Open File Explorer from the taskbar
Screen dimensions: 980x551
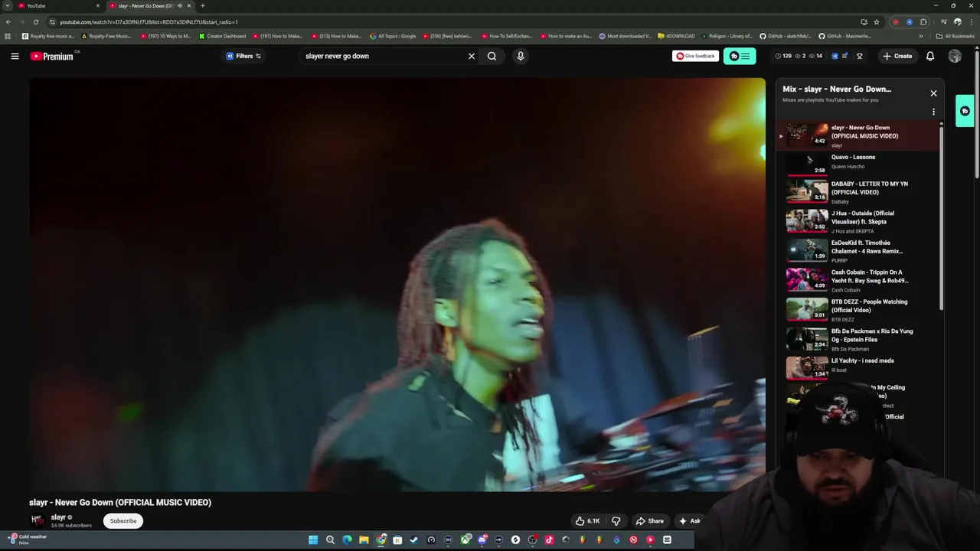(364, 540)
